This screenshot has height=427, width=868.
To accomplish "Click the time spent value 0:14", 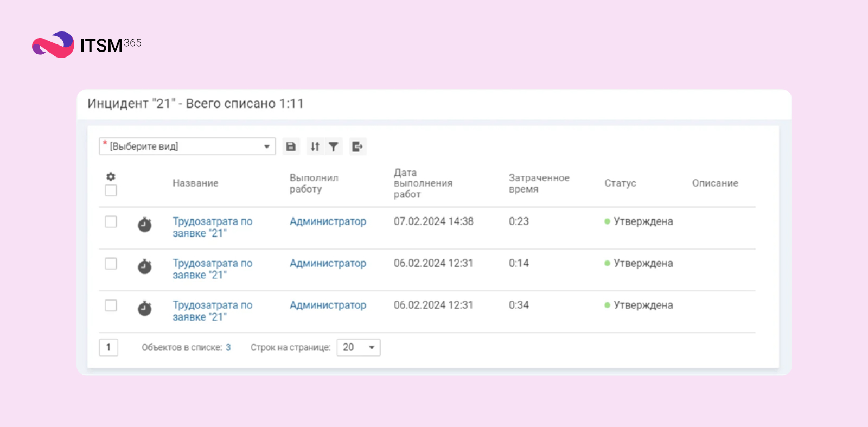I will tap(519, 263).
